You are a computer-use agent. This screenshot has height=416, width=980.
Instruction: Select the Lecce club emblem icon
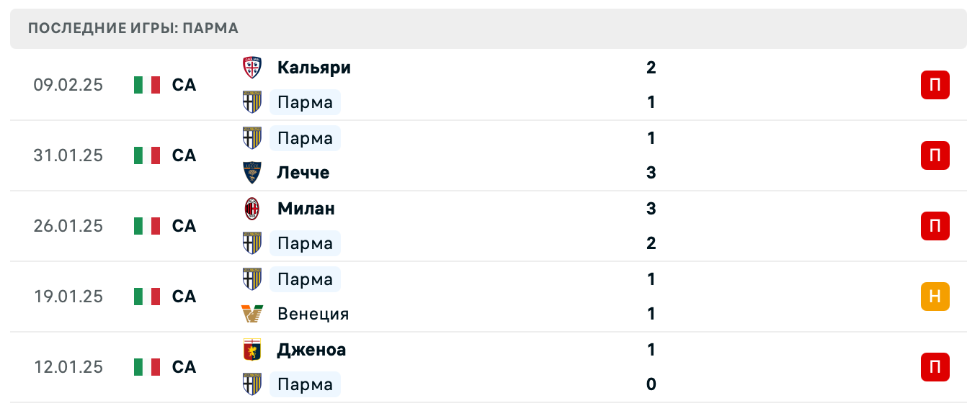(x=252, y=173)
